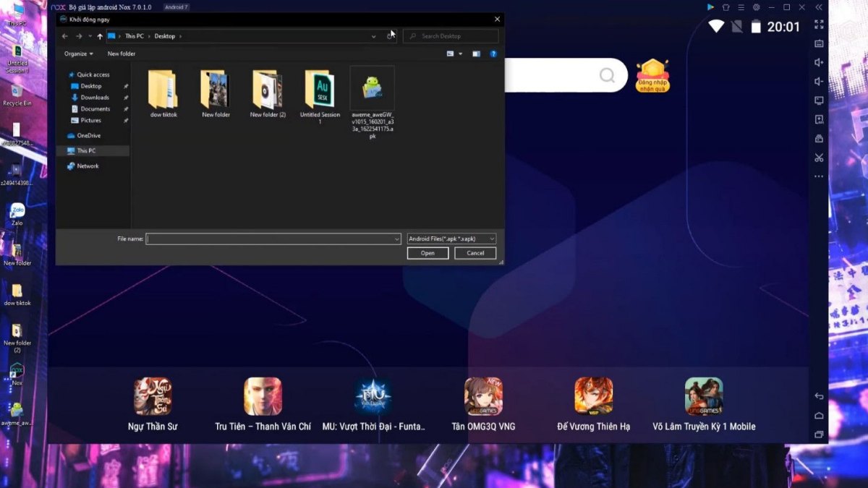Open the address bar previous locations dropdown
Viewport: 868px width, 488px height.
point(373,36)
